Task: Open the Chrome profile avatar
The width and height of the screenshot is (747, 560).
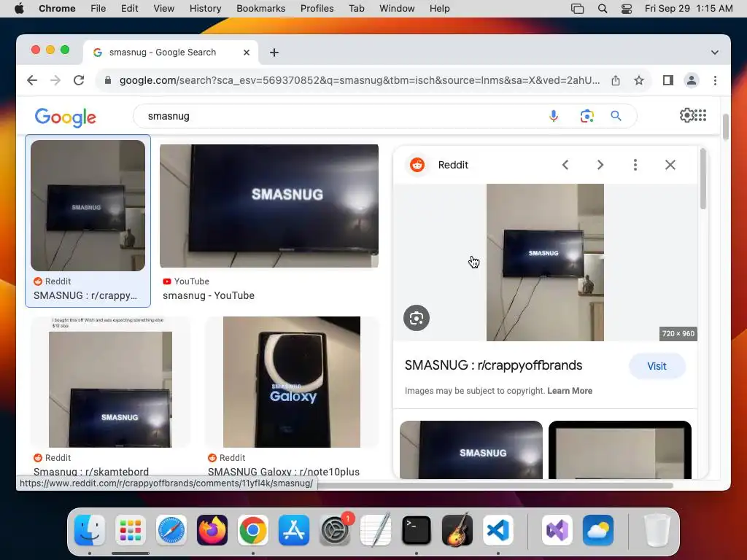Action: click(692, 80)
